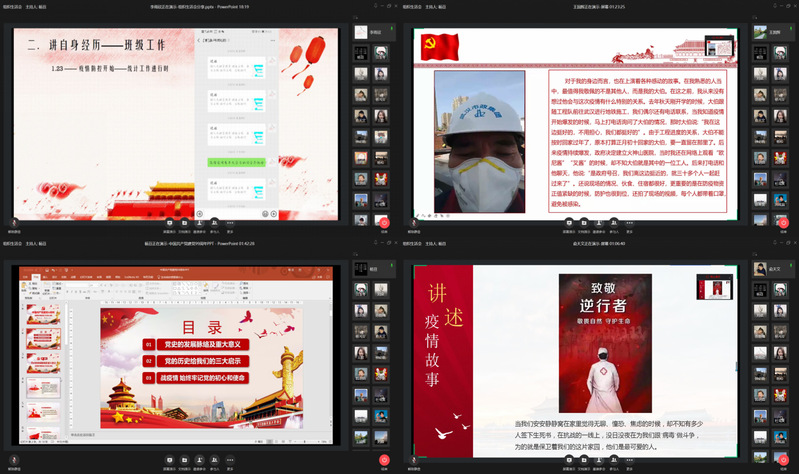Screen dimensions: 799x474
Task: Start screen sharing in bottom-right meeting window
Action: (x=569, y=460)
